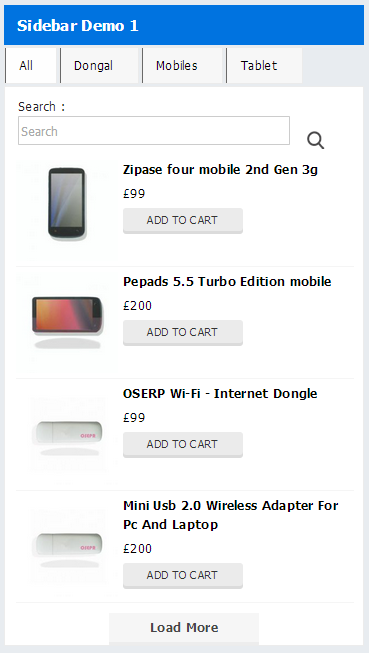Open the Zipase four mobile 2nd Gen title
The image size is (369, 653).
click(x=220, y=170)
